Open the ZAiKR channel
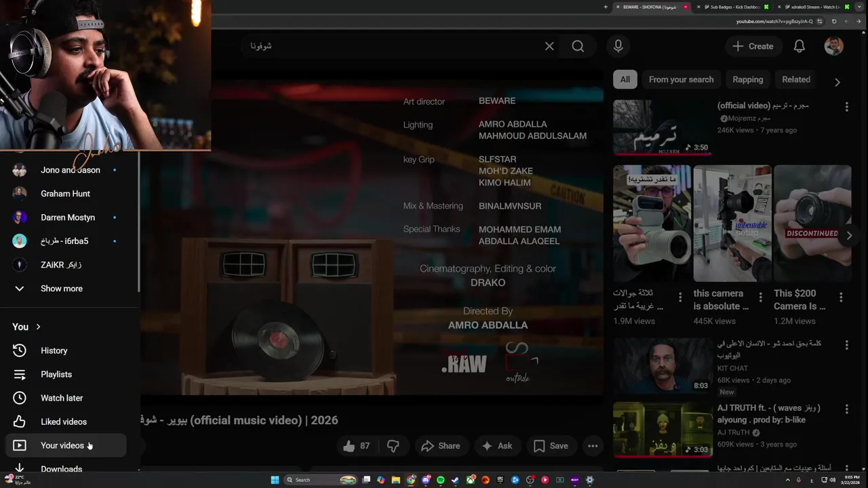This screenshot has height=488, width=868. [65, 265]
